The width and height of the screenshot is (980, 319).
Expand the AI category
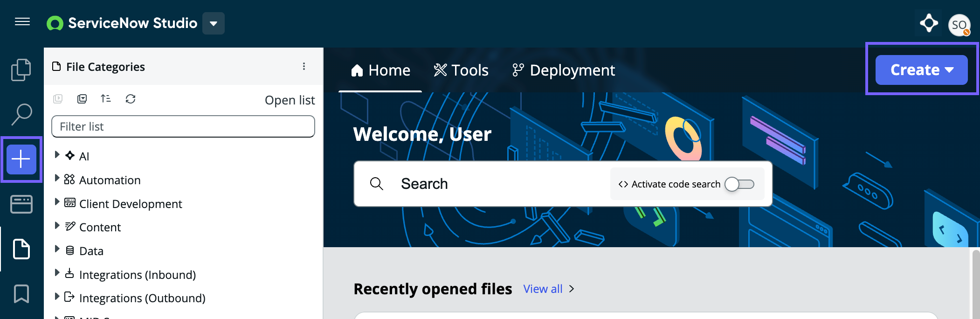tap(57, 154)
